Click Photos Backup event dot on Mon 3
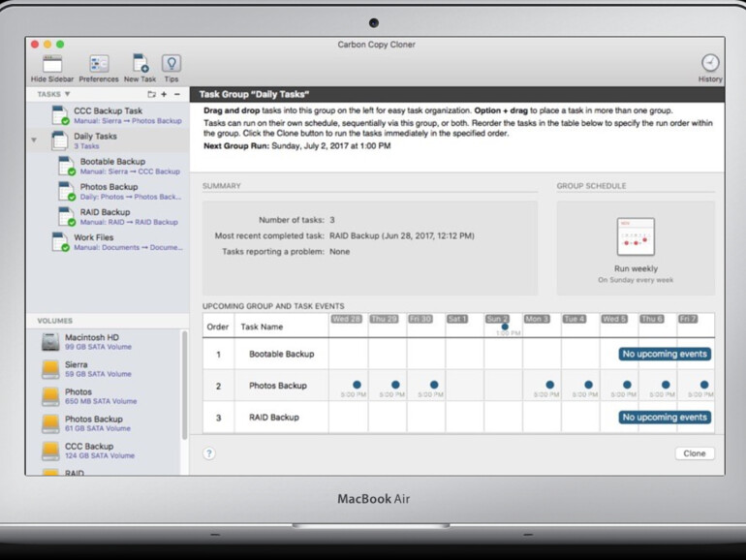This screenshot has width=746, height=560. point(550,385)
